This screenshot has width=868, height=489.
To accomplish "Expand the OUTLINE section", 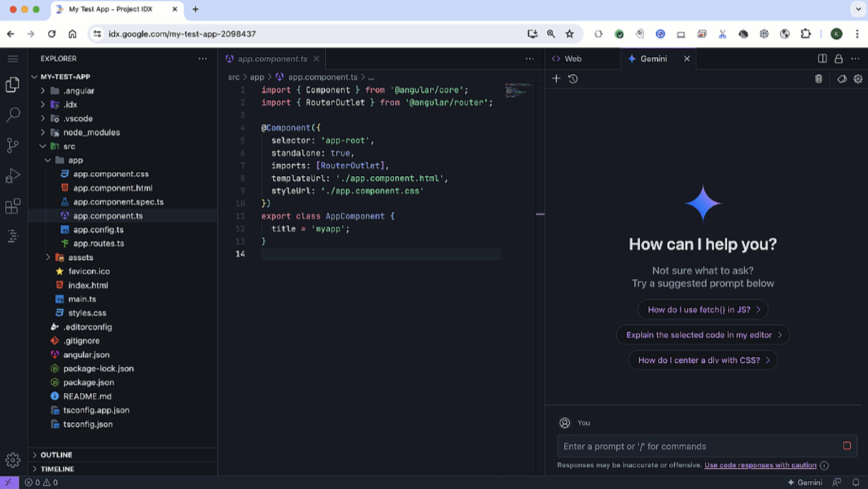I will tap(56, 455).
